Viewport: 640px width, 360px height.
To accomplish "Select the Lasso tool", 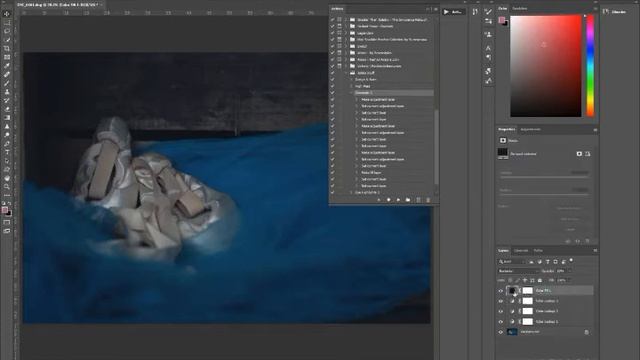I will (x=7, y=31).
